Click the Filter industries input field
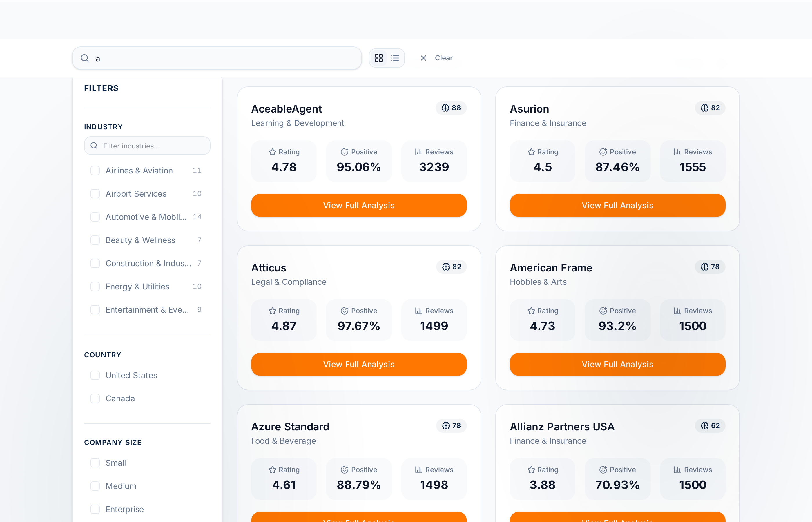The width and height of the screenshot is (812, 522). coord(147,146)
